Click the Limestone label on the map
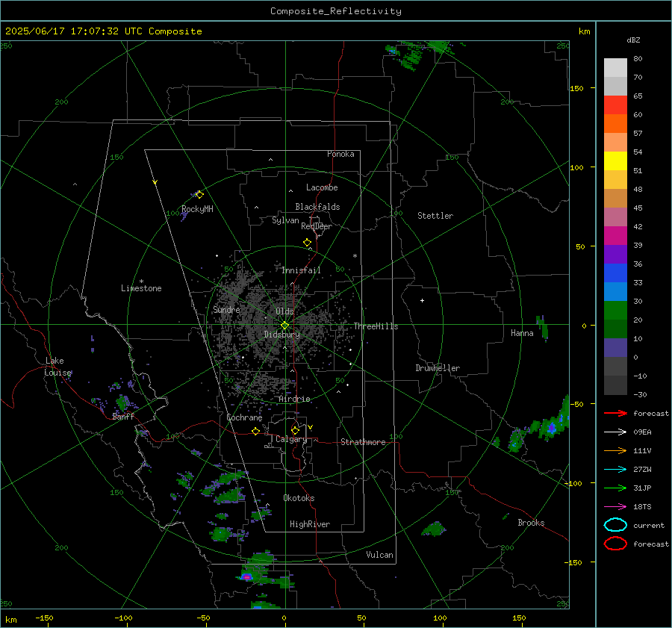The height and width of the screenshot is (628, 672). tap(141, 288)
